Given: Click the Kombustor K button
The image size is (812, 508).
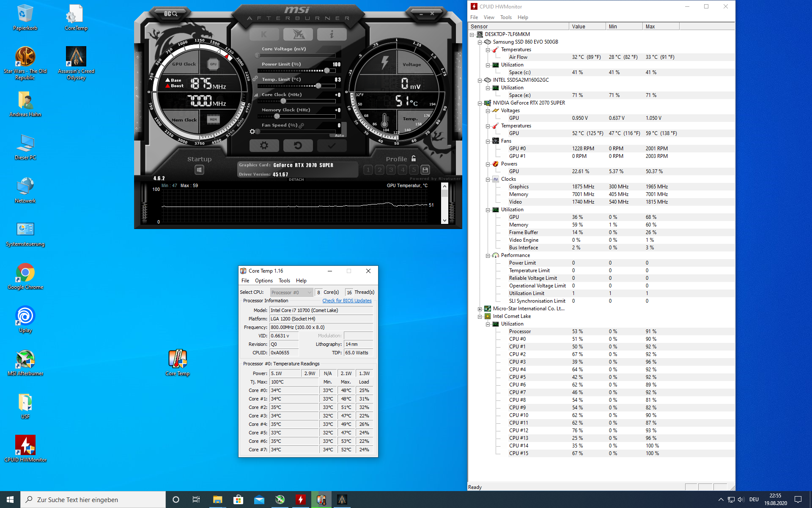Looking at the screenshot, I should 264,34.
